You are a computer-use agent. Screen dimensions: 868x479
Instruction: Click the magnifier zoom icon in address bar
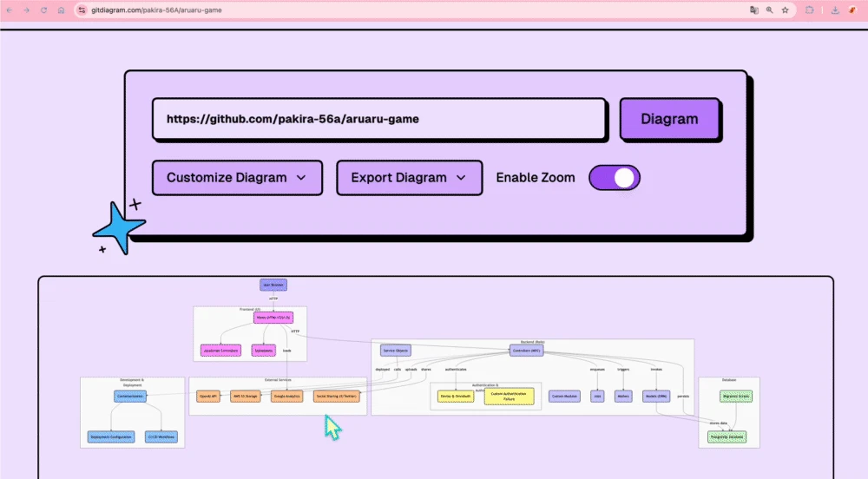[x=769, y=10]
